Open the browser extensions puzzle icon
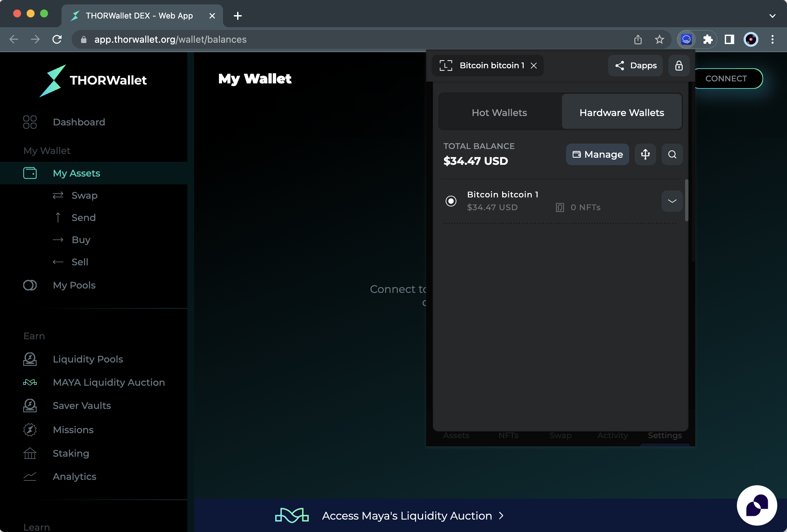Image resolution: width=787 pixels, height=532 pixels. 708,40
